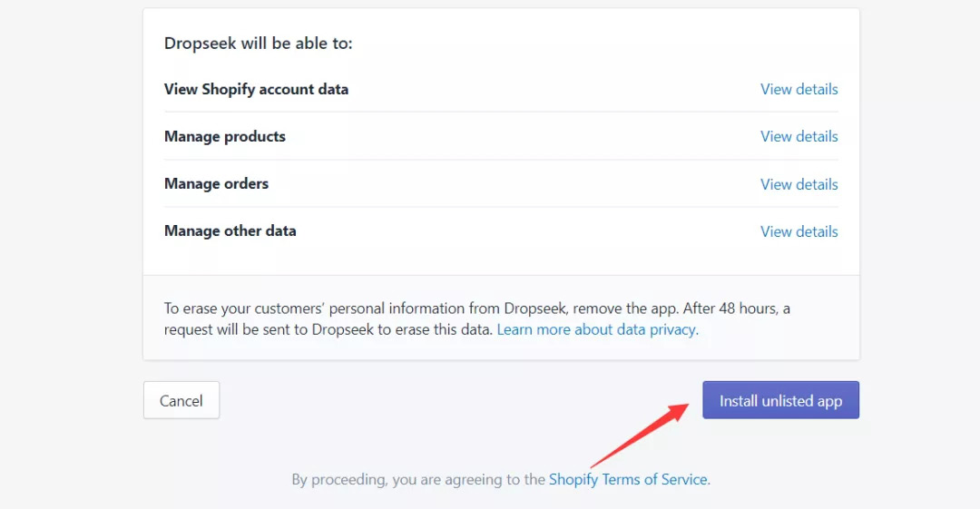Click the Cancel button
Screen dimensions: 980x509
click(181, 400)
